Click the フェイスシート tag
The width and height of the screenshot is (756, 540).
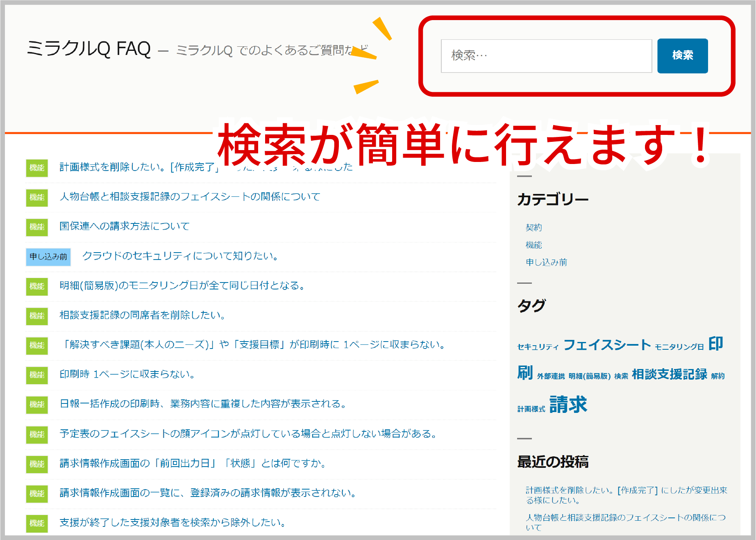[607, 345]
